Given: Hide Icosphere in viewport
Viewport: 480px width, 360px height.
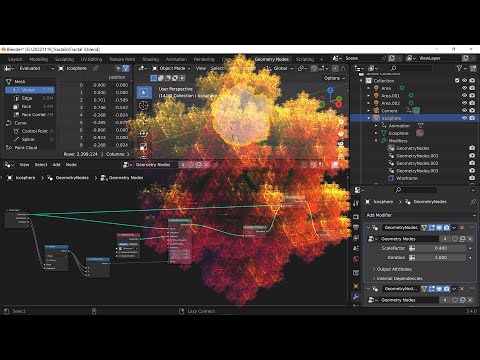Looking at the screenshot, I should pos(464,118).
